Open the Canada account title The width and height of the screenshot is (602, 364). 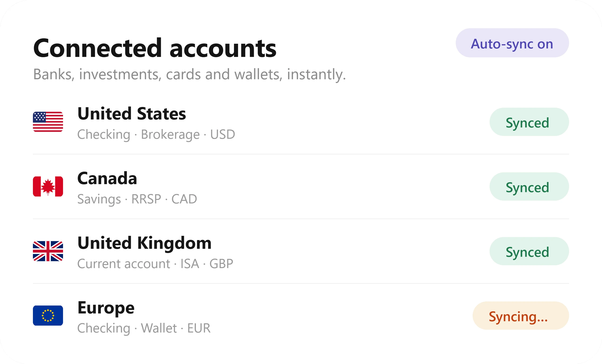coord(107,178)
